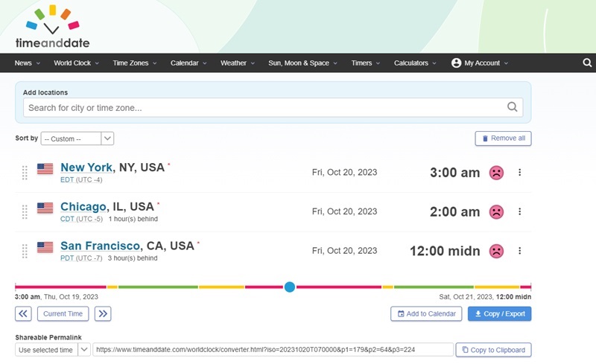Click the sad face icon for Chicago
The image size is (596, 364).
click(495, 211)
